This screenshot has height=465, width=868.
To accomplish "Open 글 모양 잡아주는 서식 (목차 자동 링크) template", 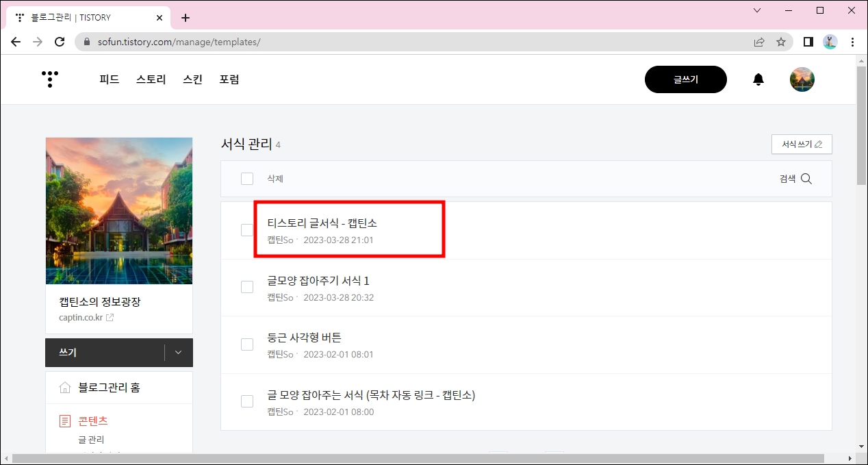I will [371, 395].
